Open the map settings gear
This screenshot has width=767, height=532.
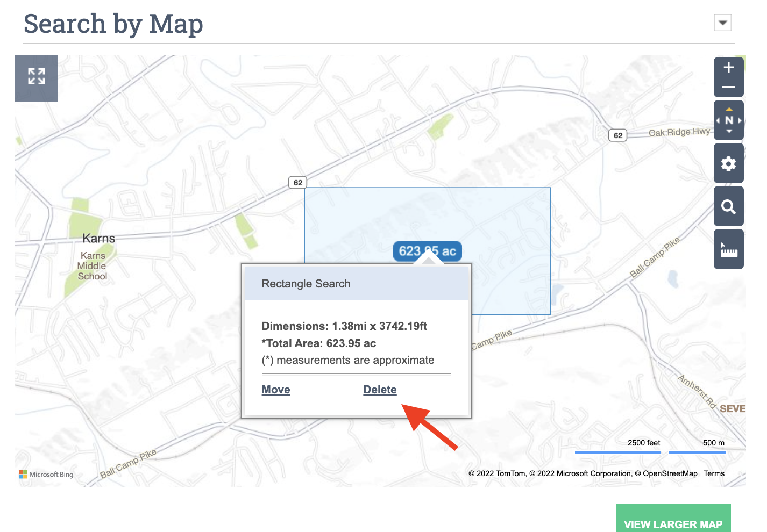[728, 163]
